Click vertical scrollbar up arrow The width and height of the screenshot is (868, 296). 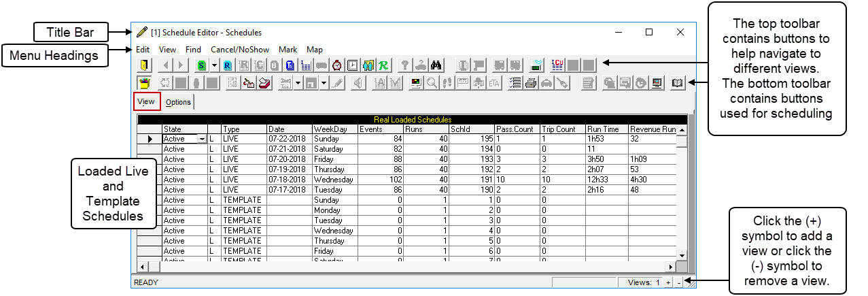pos(682,129)
